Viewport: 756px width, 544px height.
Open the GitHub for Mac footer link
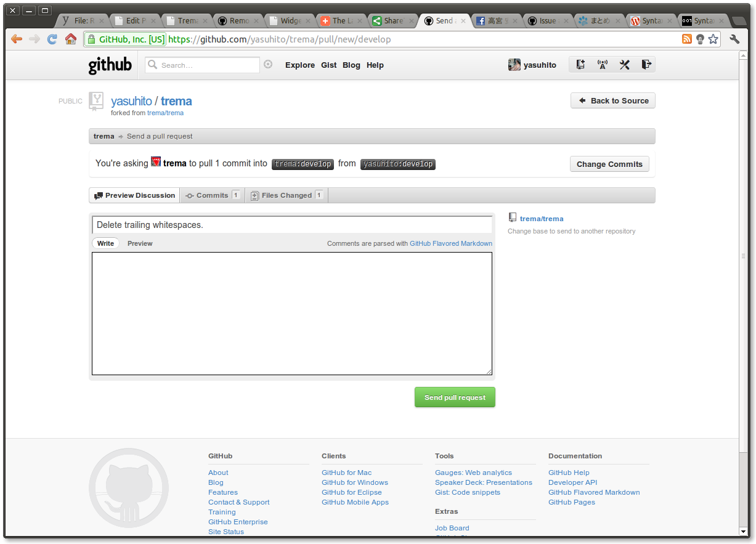tap(347, 473)
